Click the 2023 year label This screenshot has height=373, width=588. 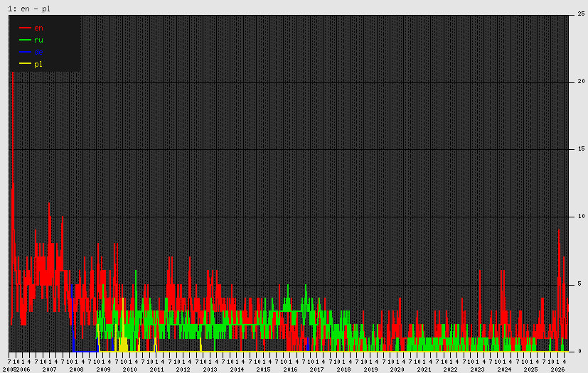[x=477, y=369]
